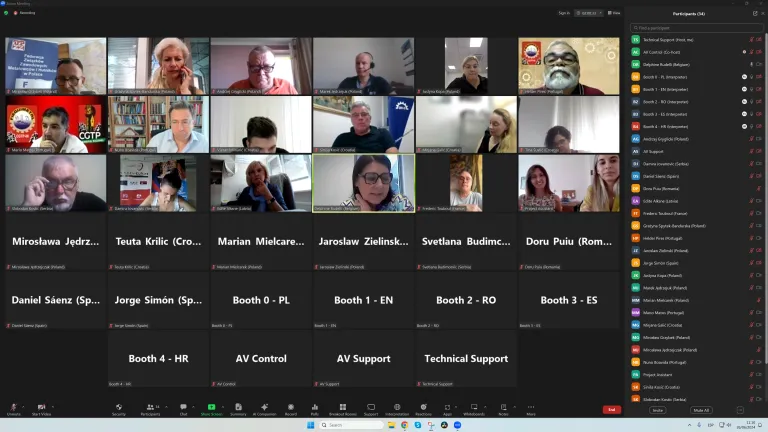Expand the audio options caret beside Unmute
Screen dimensions: 768x432
(24, 407)
